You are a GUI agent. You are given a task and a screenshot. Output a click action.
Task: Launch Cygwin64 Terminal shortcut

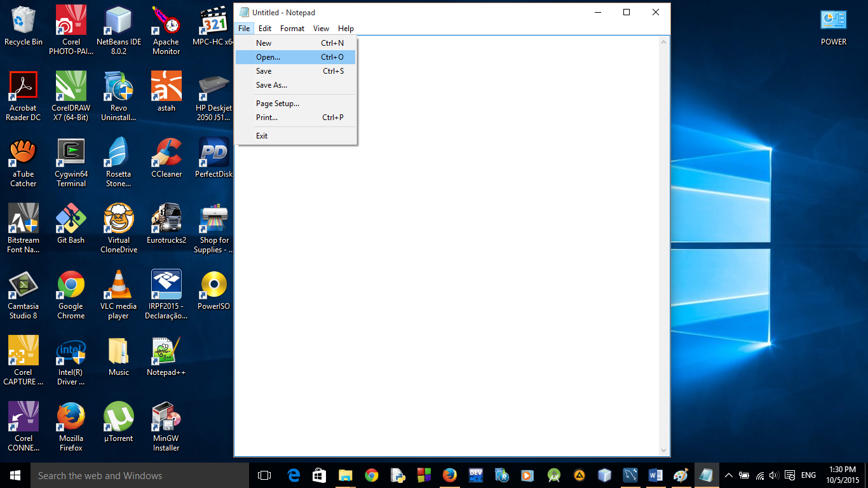coord(71,158)
